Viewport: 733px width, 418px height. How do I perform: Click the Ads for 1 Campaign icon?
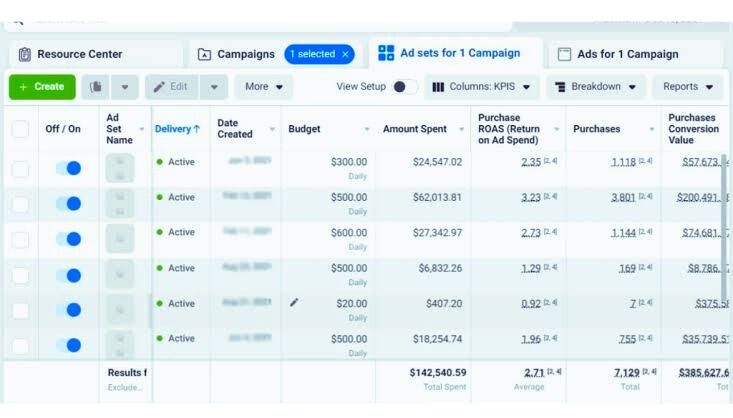564,54
